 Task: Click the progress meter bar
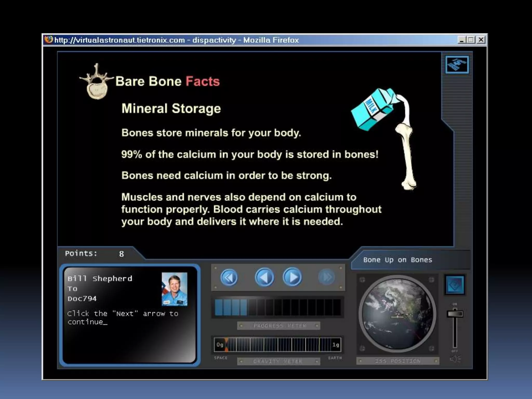(x=278, y=307)
